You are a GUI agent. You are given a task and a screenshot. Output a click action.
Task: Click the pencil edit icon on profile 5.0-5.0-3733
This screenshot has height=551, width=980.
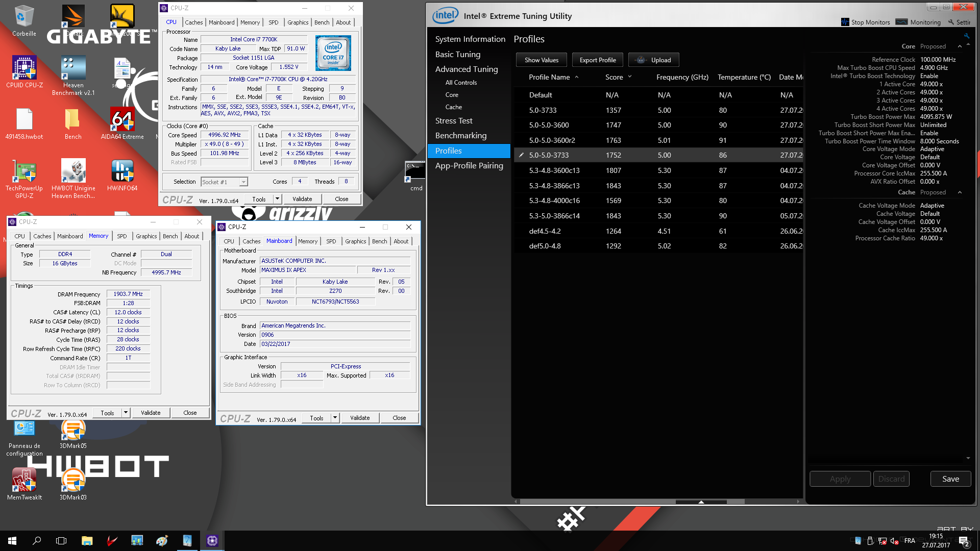[521, 155]
